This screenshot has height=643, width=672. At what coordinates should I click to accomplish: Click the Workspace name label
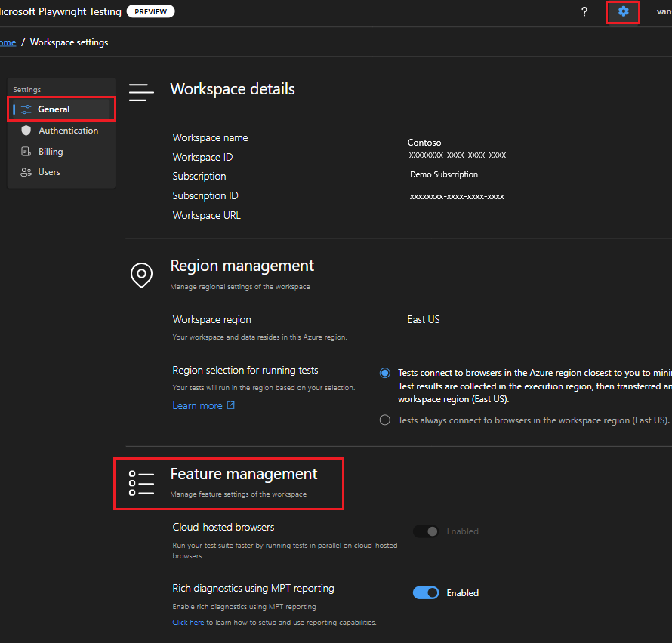click(x=210, y=137)
